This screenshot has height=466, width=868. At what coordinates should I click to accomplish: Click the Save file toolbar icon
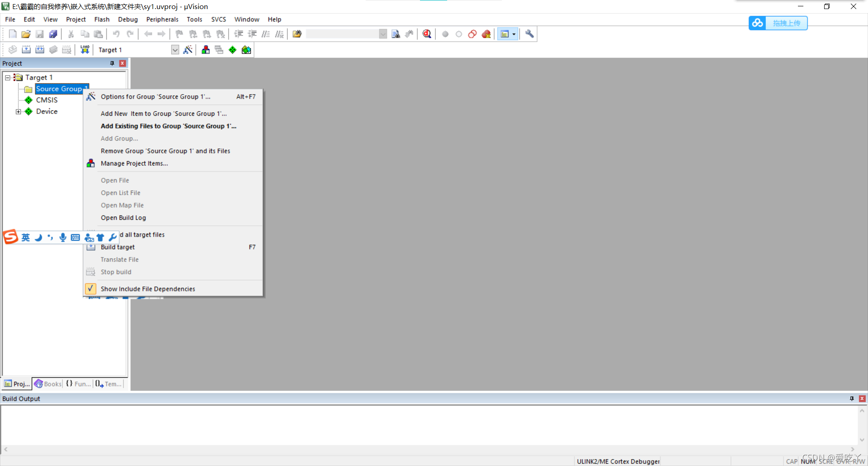tap(40, 34)
